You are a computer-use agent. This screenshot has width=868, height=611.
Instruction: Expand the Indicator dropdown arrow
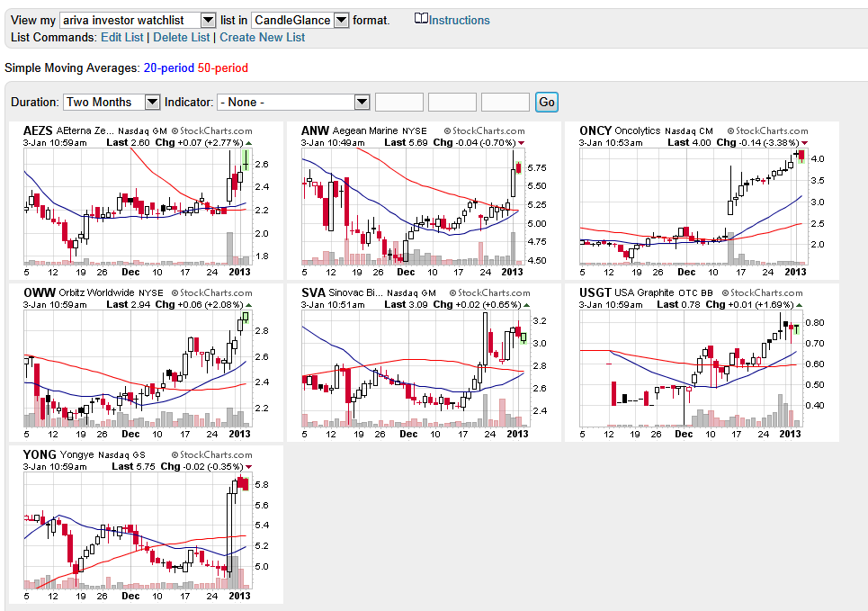362,102
